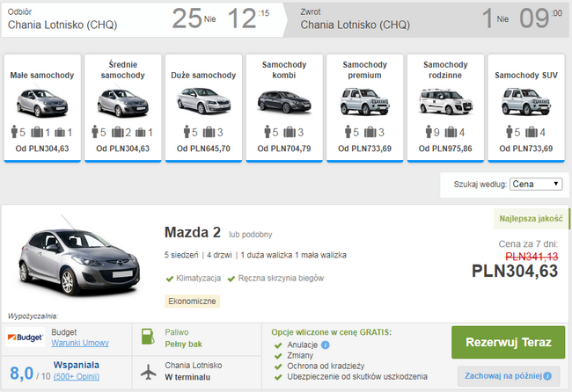Click the Ubezpieczenie od skutków uszkodzenia checkmark
The width and height of the screenshot is (572, 392).
[x=278, y=377]
